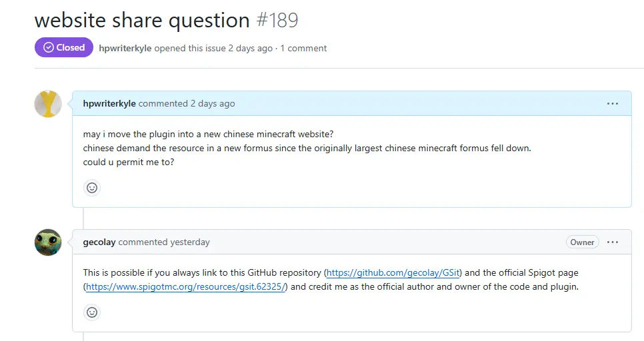This screenshot has width=644, height=341.
Task: Click the "could u permit me to?" text line
Action: point(129,162)
